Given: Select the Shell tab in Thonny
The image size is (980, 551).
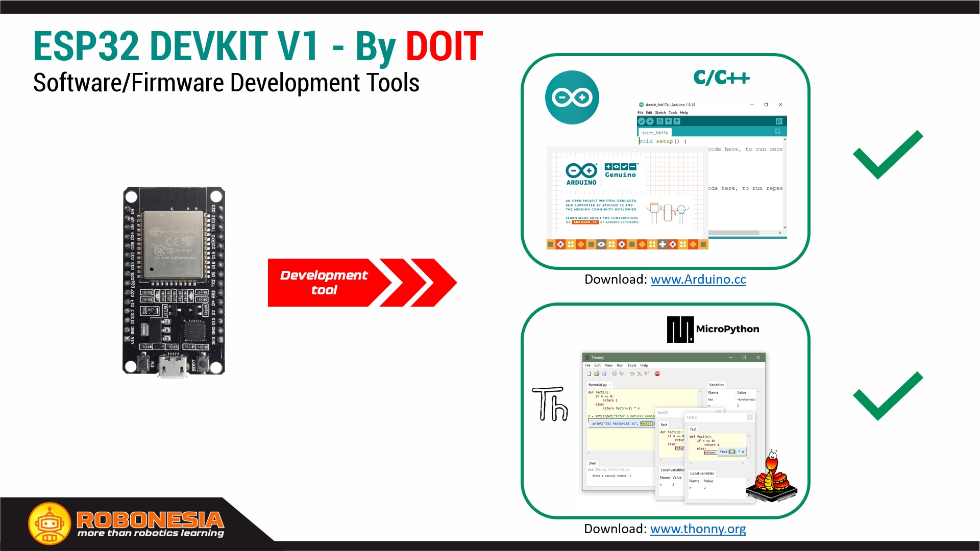Looking at the screenshot, I should (593, 463).
